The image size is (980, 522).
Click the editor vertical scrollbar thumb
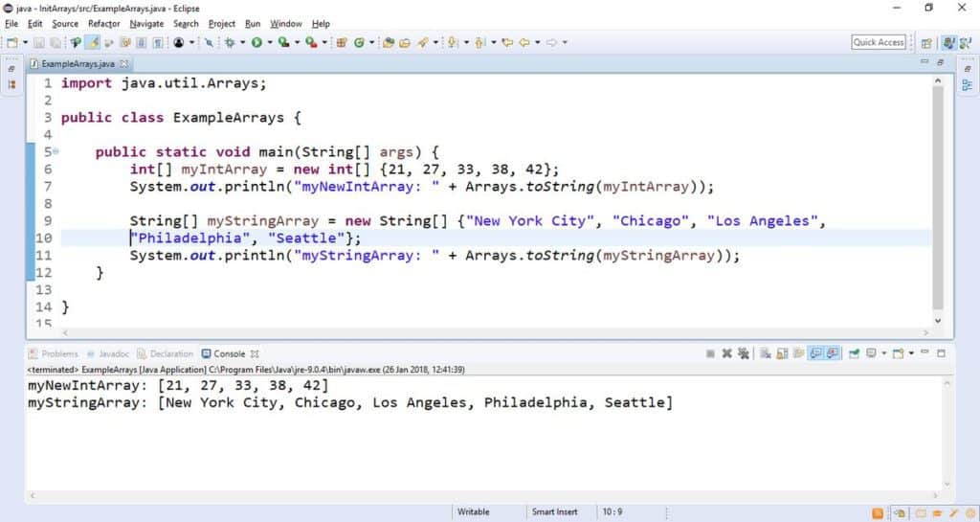(x=938, y=197)
